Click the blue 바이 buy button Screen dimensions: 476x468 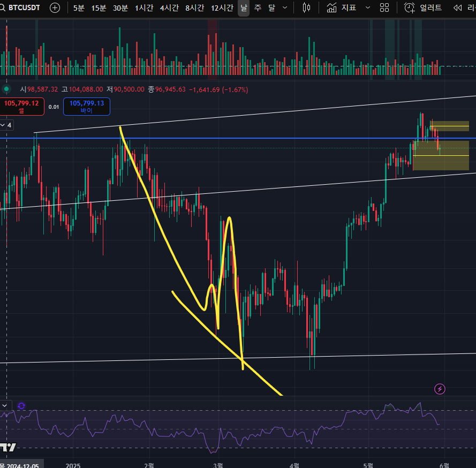87,107
